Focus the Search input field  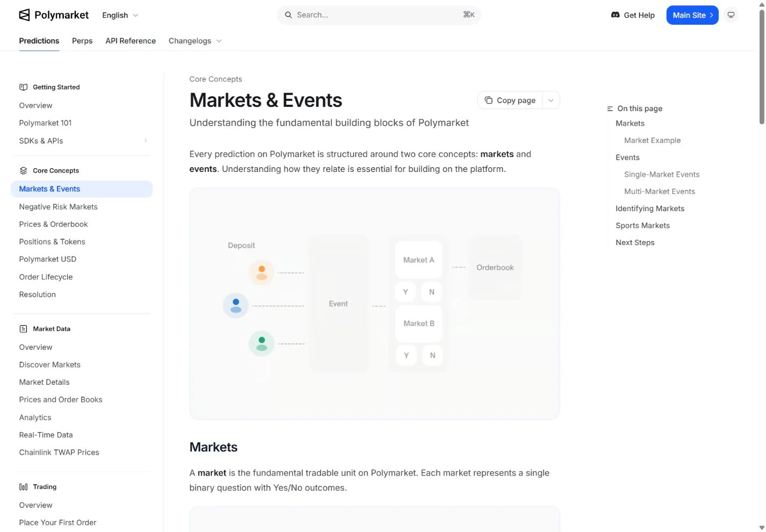point(379,15)
